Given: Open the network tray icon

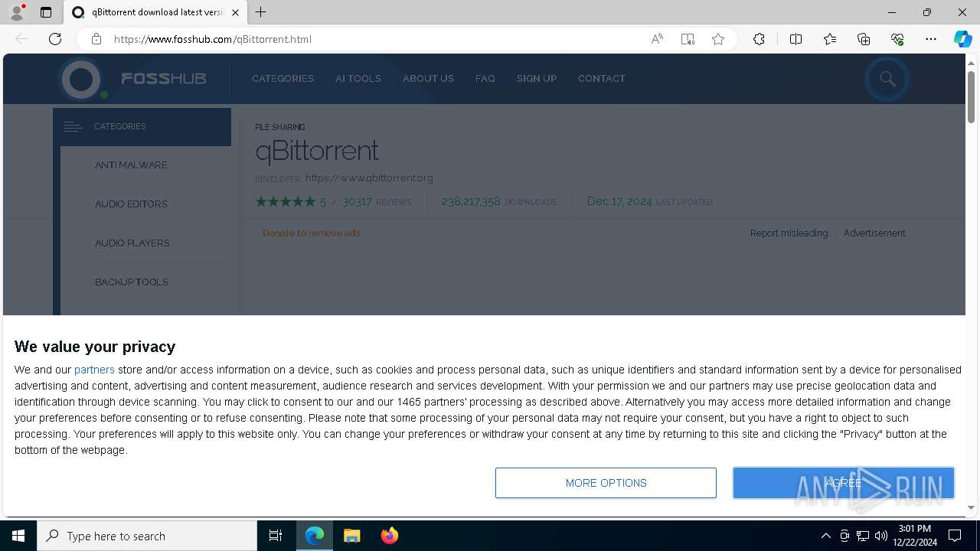Looking at the screenshot, I should 863,536.
